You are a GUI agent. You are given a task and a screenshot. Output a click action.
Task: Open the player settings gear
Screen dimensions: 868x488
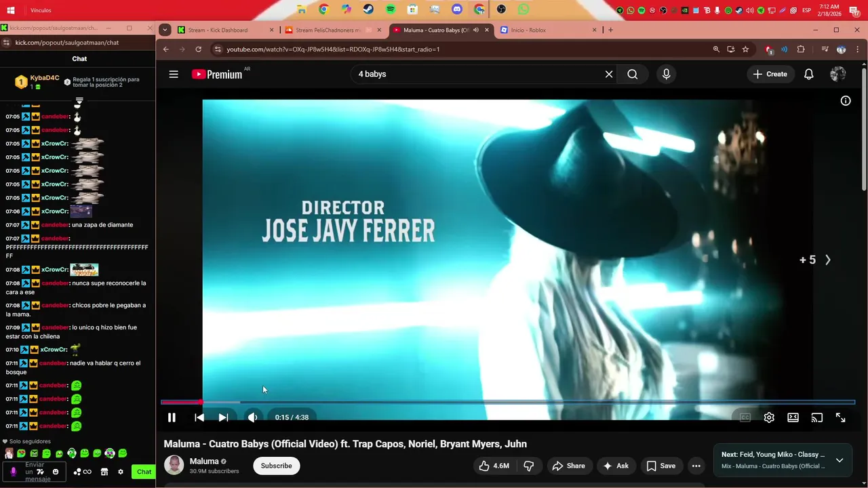tap(769, 418)
